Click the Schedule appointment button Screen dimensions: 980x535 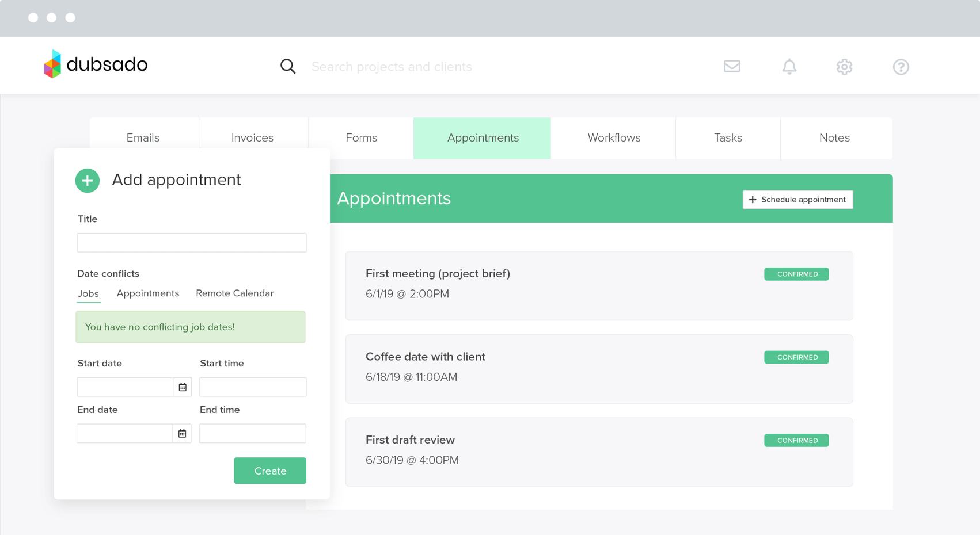click(797, 200)
